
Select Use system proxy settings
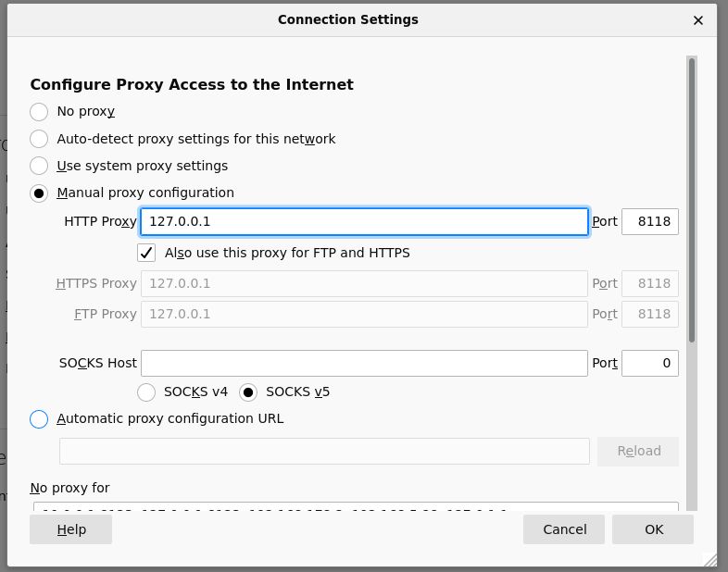[39, 166]
